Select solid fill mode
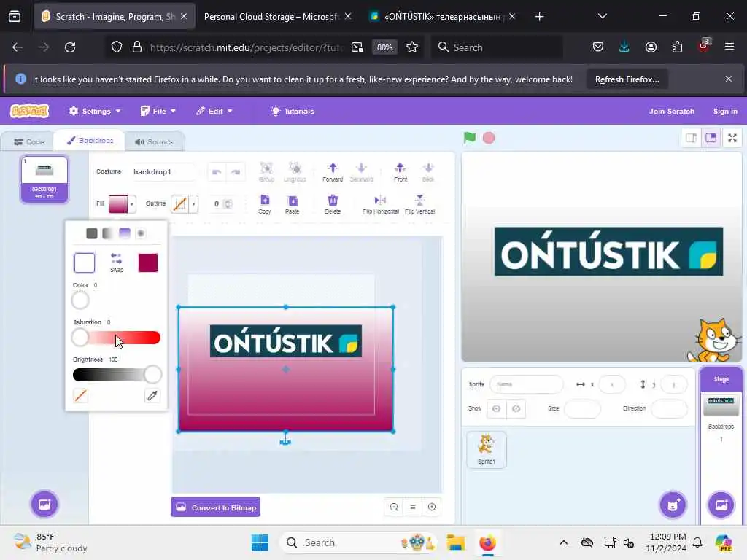 (92, 233)
